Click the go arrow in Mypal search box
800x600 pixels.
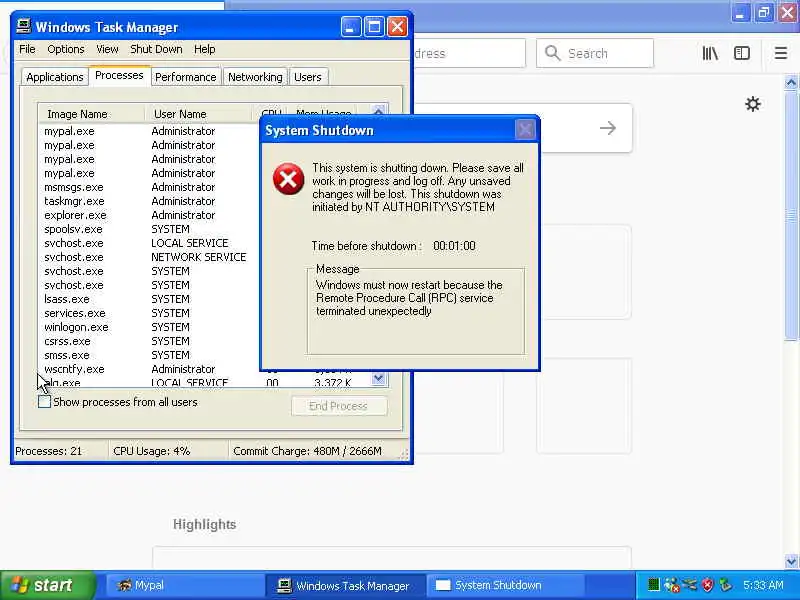pos(607,128)
